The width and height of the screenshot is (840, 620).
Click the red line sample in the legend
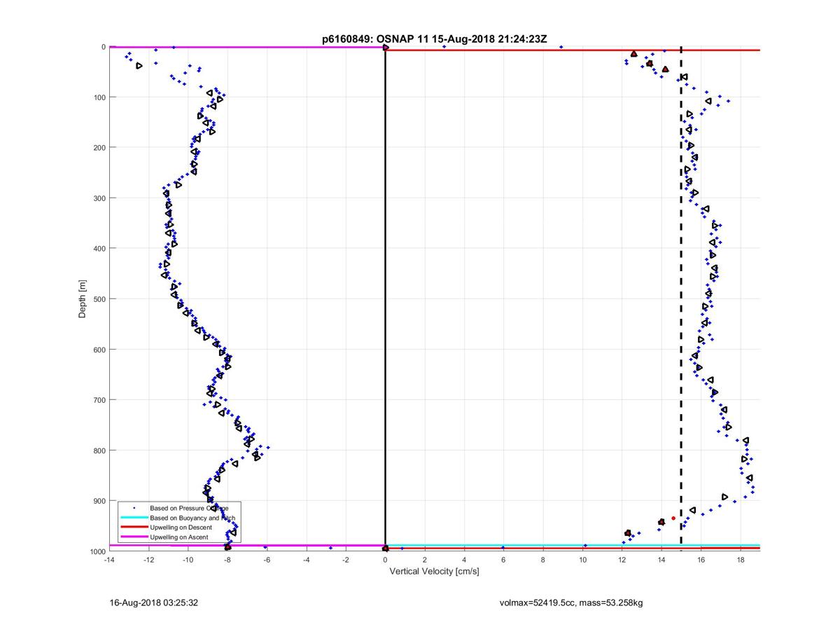click(134, 528)
